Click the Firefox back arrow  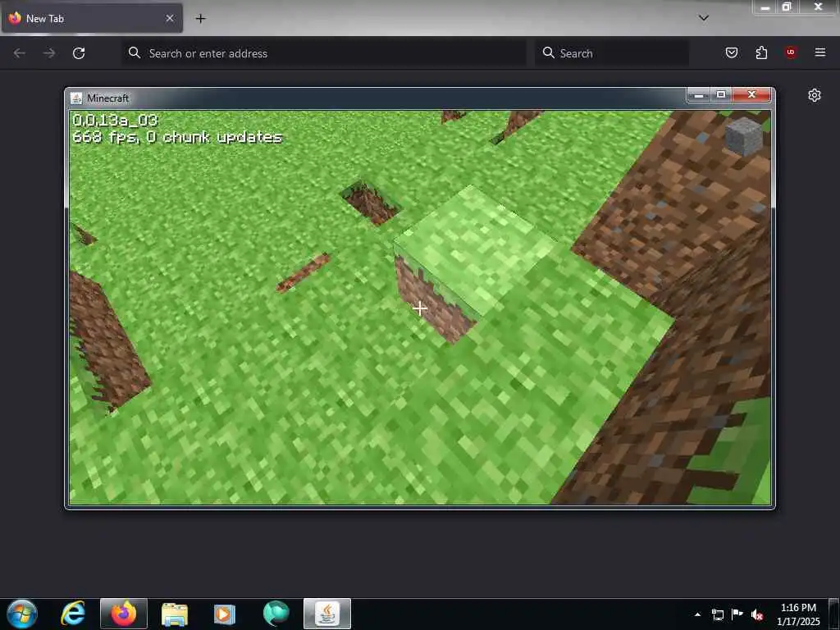20,53
